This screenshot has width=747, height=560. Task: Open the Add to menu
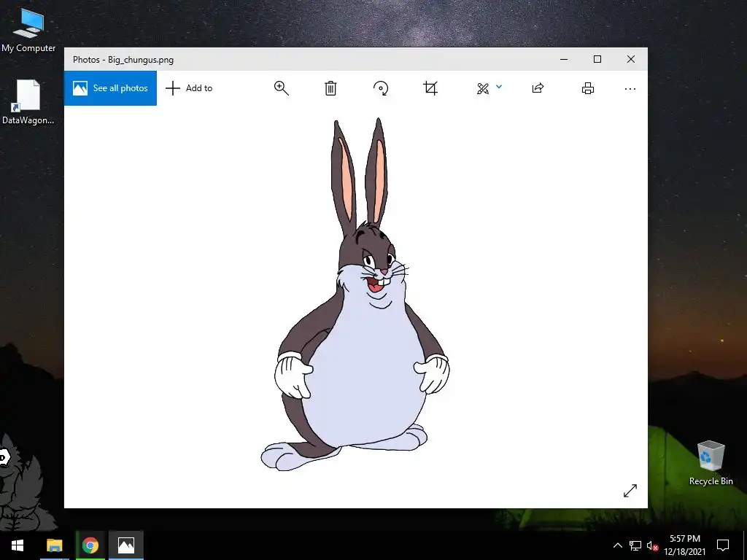tap(189, 88)
